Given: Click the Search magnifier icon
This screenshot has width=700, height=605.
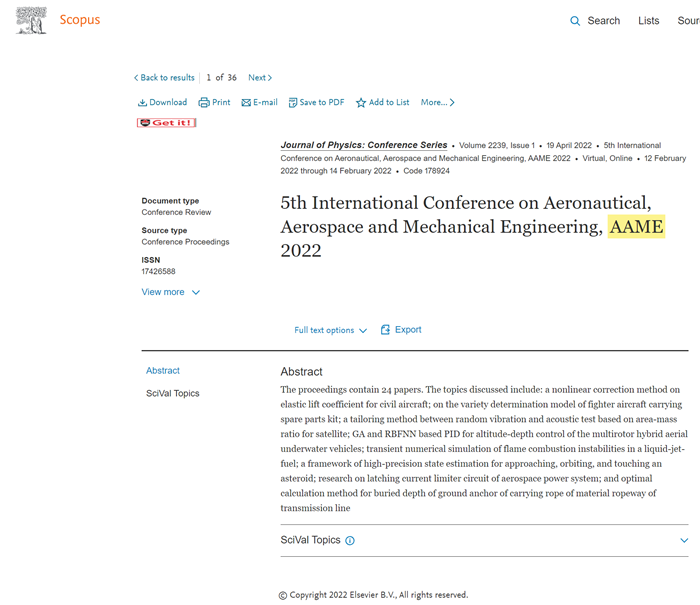Looking at the screenshot, I should click(x=575, y=21).
